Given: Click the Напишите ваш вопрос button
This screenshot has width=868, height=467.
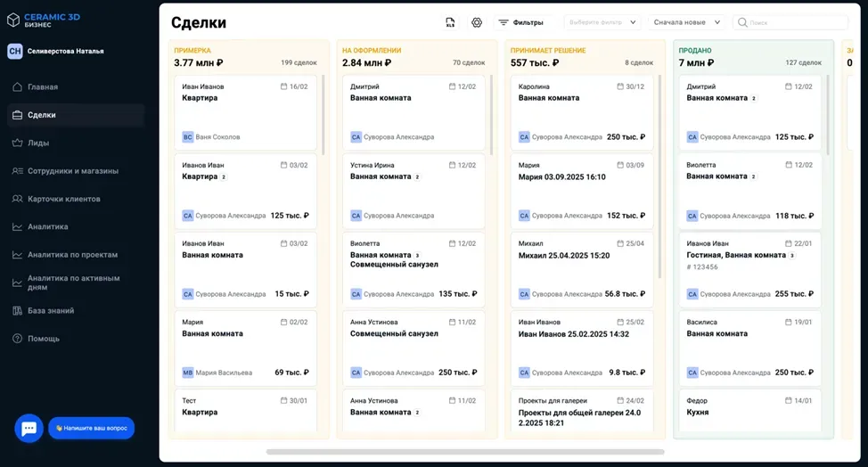Looking at the screenshot, I should [x=91, y=428].
